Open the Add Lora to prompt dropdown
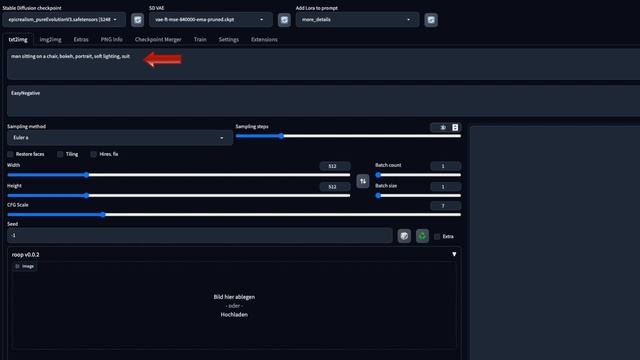 tap(357, 20)
